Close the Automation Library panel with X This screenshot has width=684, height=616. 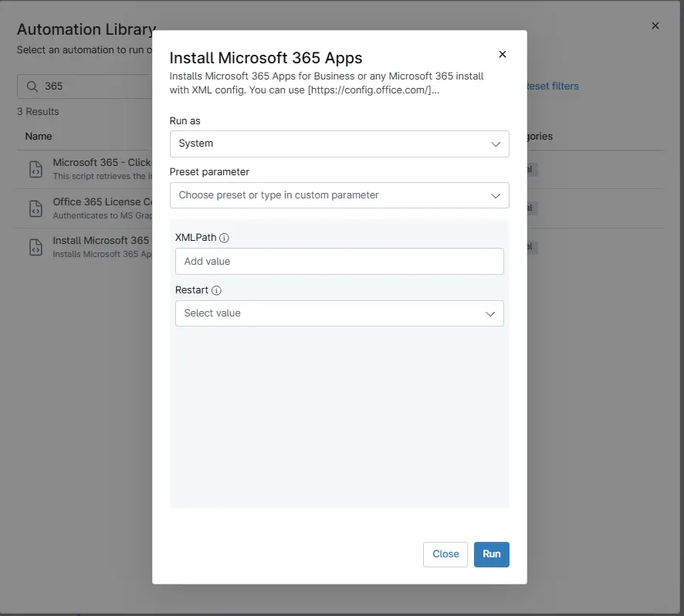pos(655,25)
